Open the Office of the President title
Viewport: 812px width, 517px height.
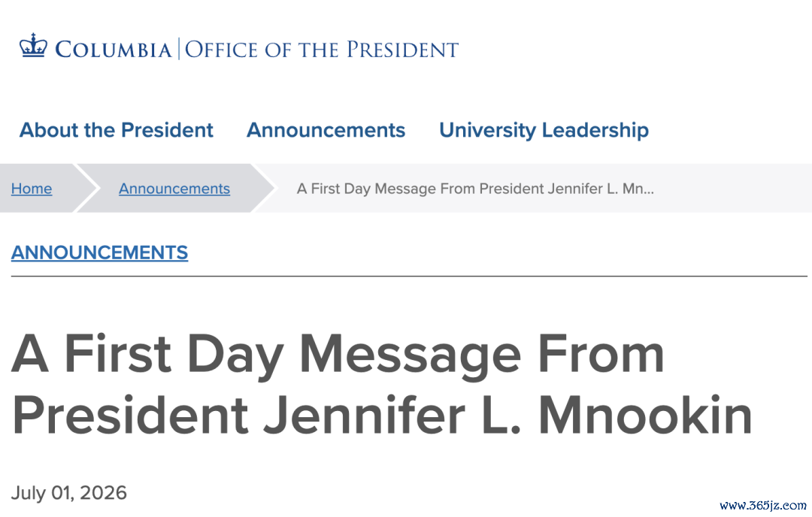[x=322, y=50]
